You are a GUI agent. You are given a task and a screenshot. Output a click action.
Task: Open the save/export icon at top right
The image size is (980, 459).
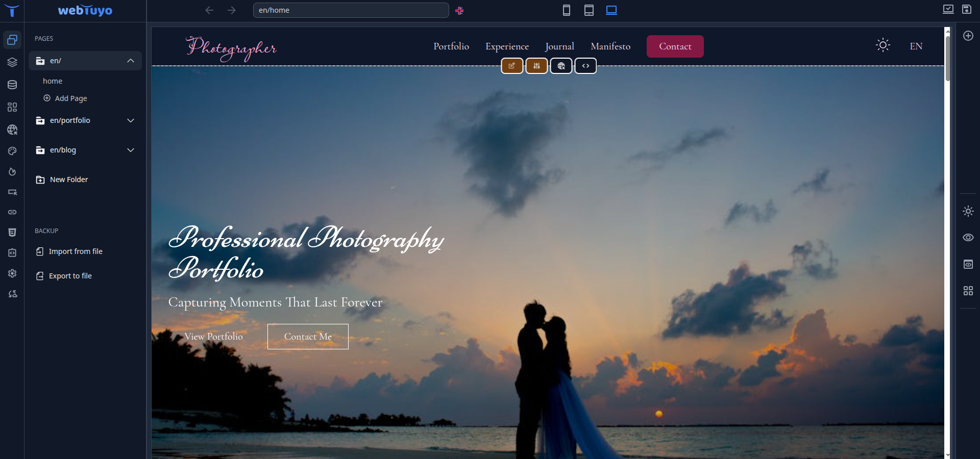[x=967, y=9]
